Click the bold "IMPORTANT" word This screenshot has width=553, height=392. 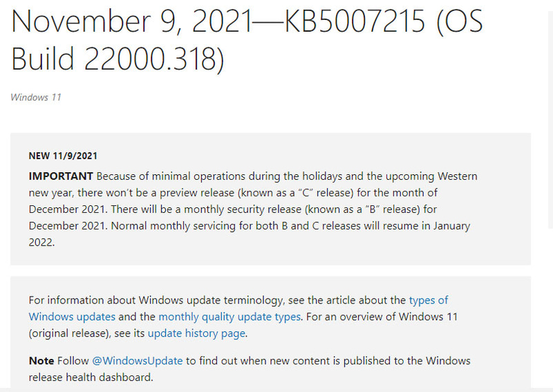[61, 176]
